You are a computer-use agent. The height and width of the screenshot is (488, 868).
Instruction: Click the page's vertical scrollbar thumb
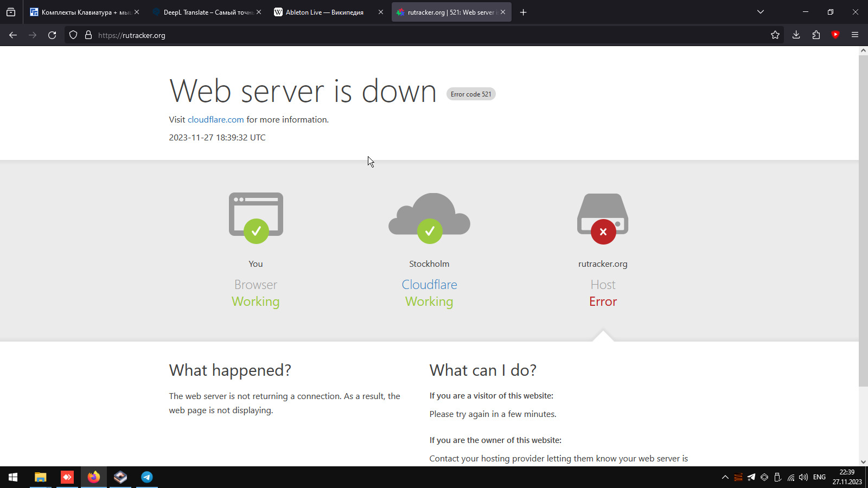pos(863,221)
